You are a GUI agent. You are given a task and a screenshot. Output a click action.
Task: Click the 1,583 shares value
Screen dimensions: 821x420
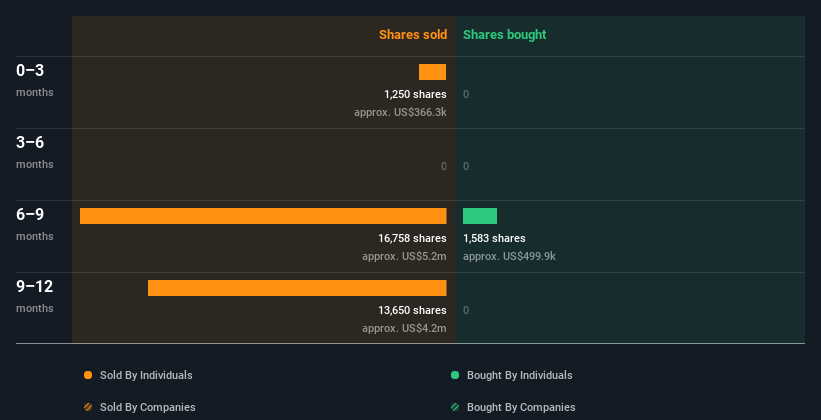(494, 238)
